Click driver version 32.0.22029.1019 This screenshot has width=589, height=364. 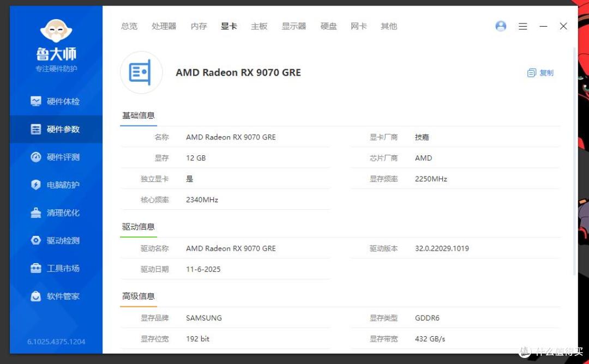tap(442, 248)
